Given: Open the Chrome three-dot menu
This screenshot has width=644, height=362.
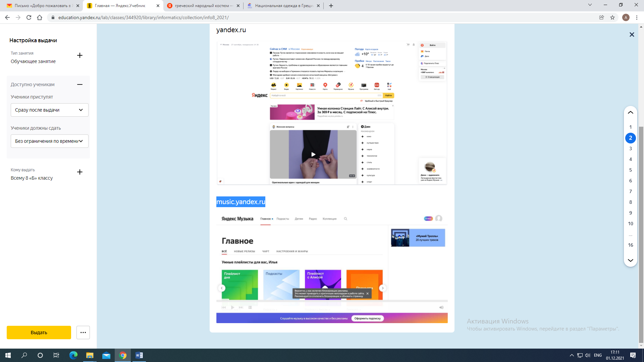Looking at the screenshot, I should click(637, 17).
